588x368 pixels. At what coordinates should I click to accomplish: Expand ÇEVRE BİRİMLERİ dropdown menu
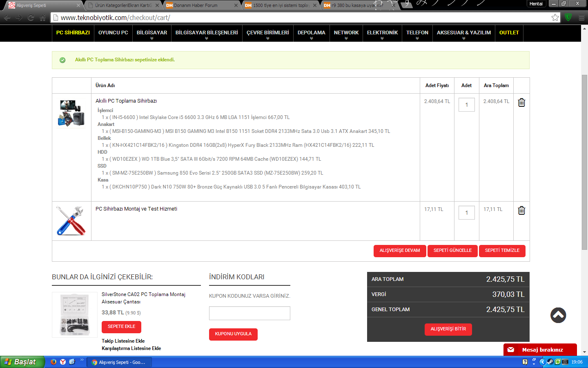(268, 34)
